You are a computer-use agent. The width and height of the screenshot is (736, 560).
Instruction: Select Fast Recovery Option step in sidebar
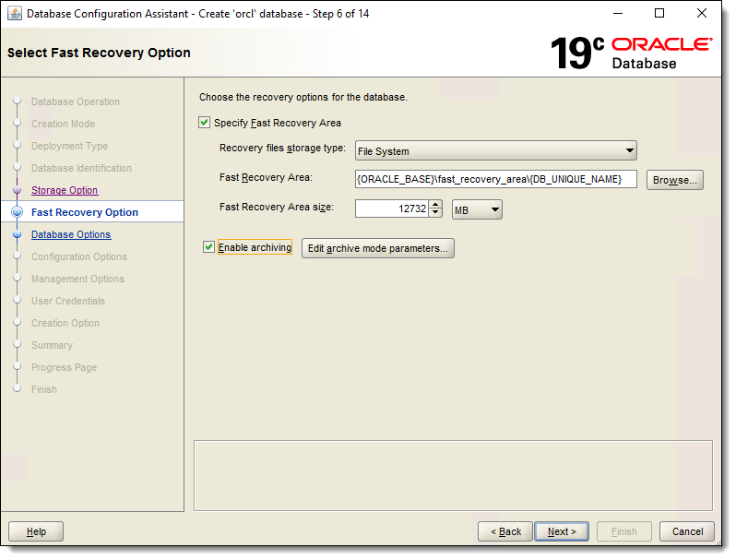(85, 212)
